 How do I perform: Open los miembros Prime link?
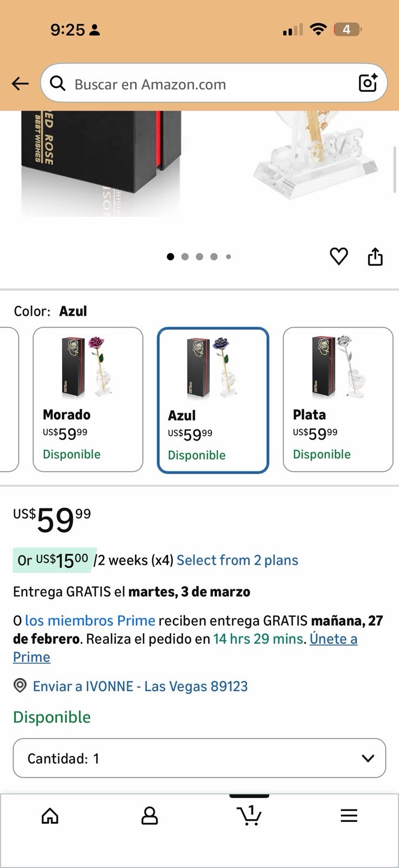pos(90,621)
